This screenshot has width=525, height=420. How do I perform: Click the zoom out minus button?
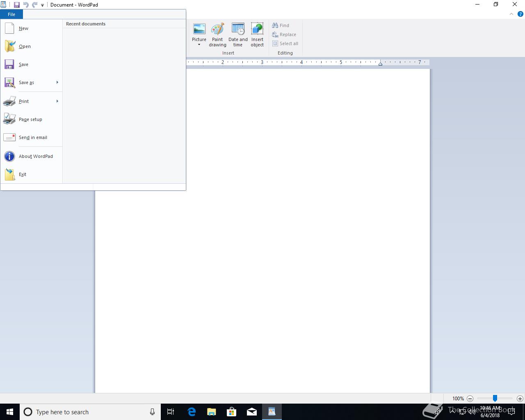tap(470, 398)
